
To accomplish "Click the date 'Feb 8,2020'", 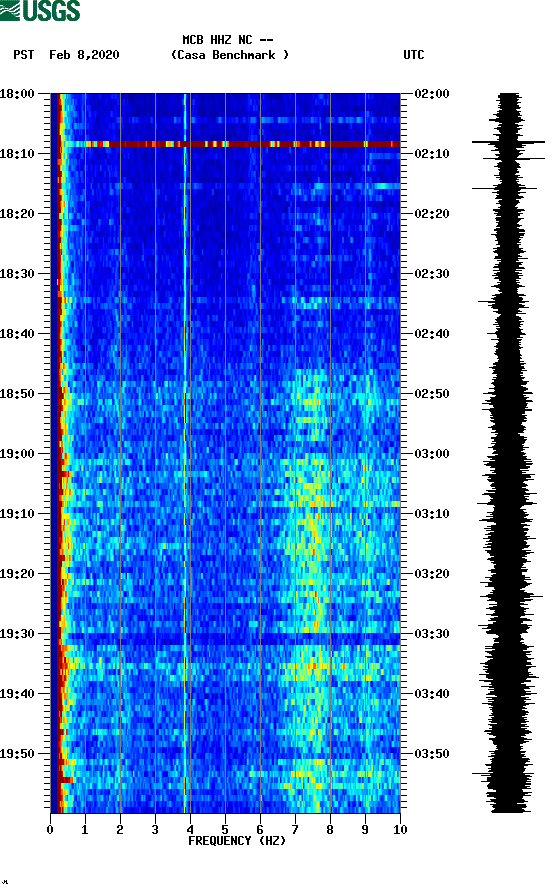I will (x=84, y=55).
